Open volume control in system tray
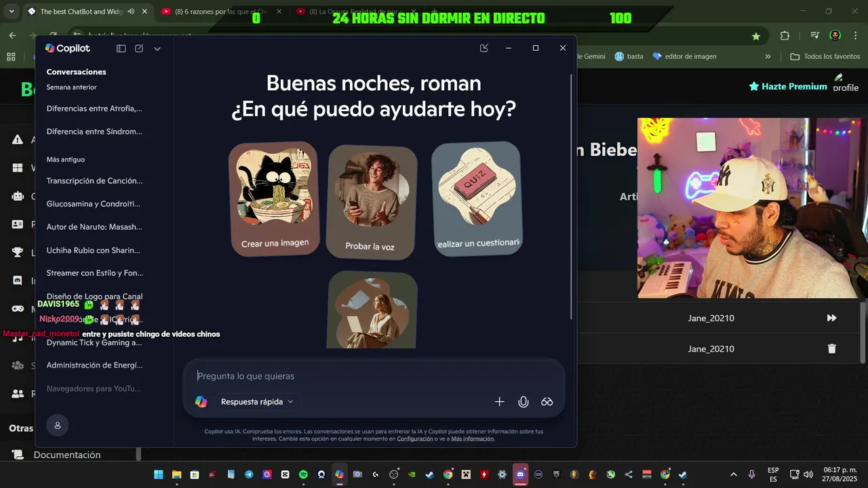This screenshot has width=868, height=488. pos(808,474)
